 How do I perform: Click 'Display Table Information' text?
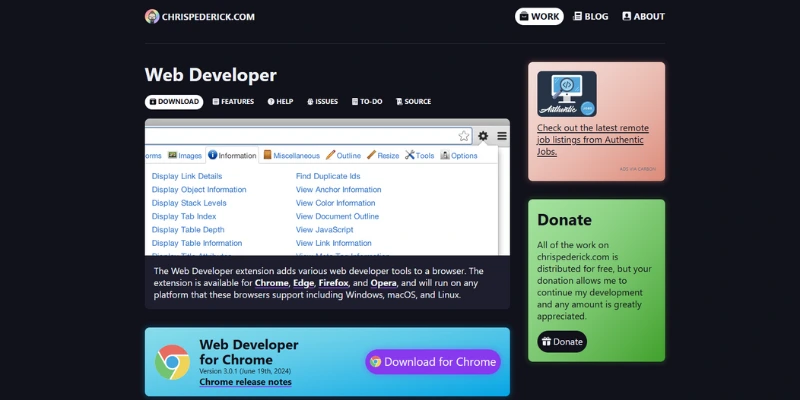[197, 243]
